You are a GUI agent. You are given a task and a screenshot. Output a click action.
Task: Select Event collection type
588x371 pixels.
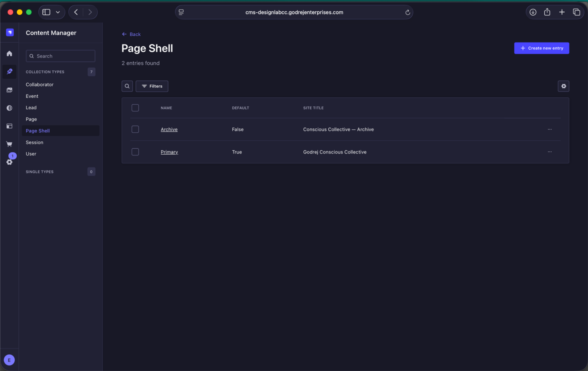pyautogui.click(x=32, y=96)
